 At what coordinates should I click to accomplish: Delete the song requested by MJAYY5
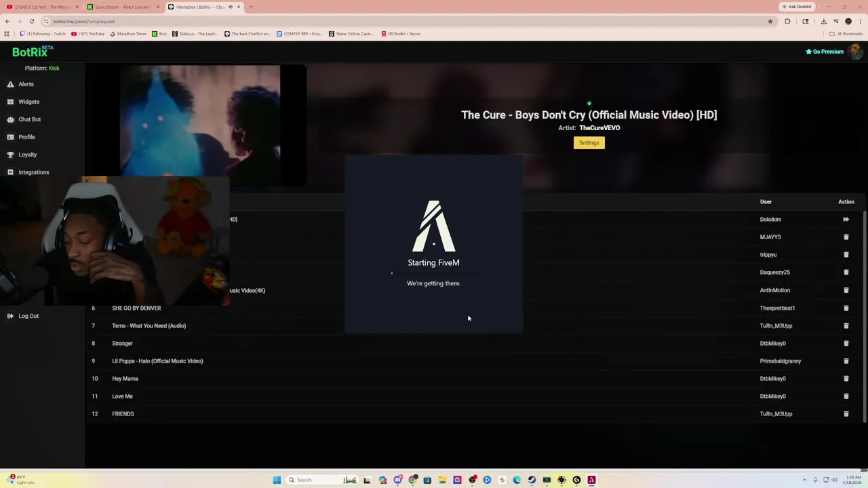coord(846,237)
